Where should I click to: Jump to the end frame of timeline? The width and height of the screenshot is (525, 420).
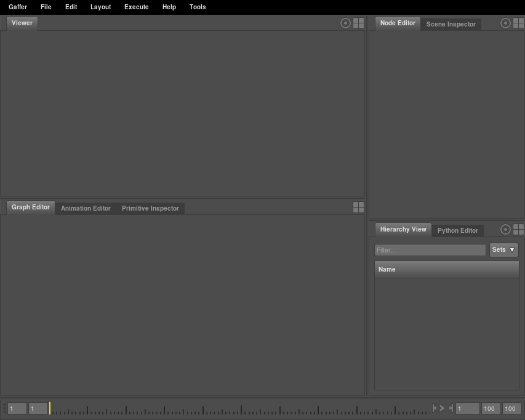click(x=451, y=408)
